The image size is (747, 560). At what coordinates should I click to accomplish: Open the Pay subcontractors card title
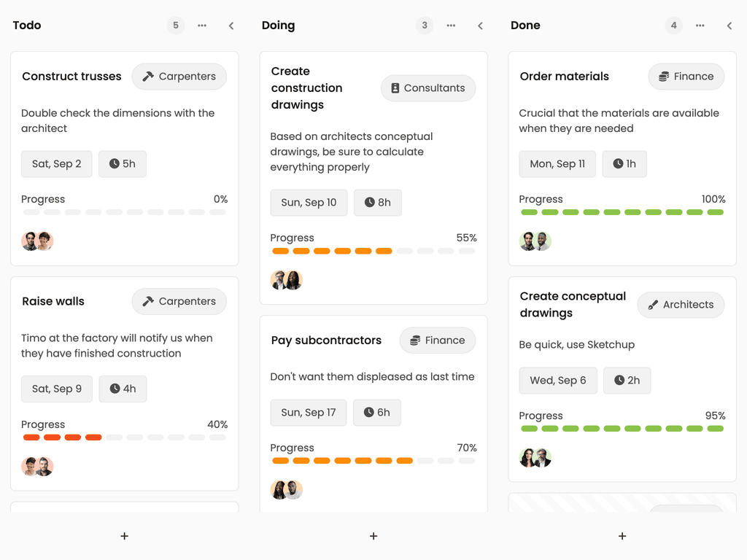[x=326, y=341]
